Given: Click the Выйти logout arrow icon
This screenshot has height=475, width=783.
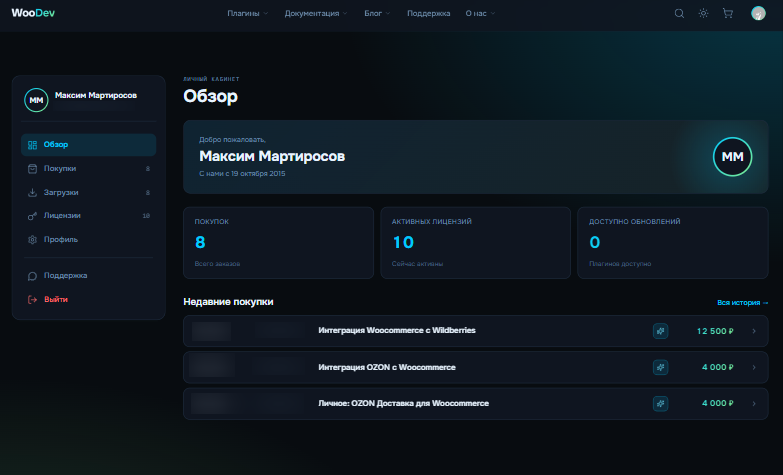Looking at the screenshot, I should (32, 300).
